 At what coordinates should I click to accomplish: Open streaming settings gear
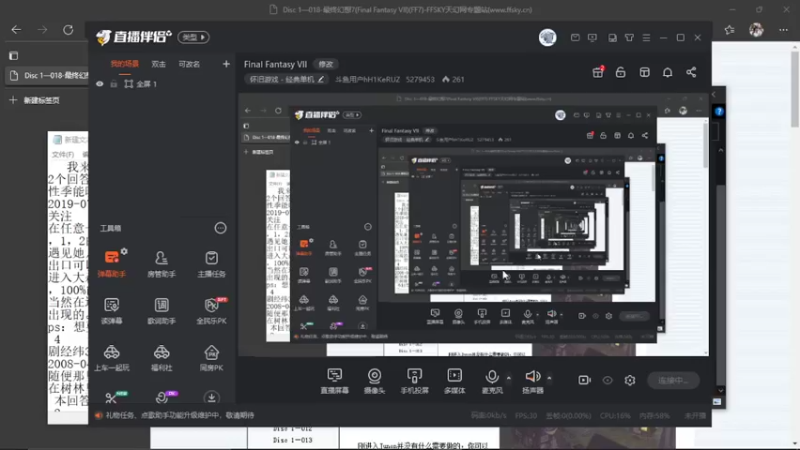(630, 380)
